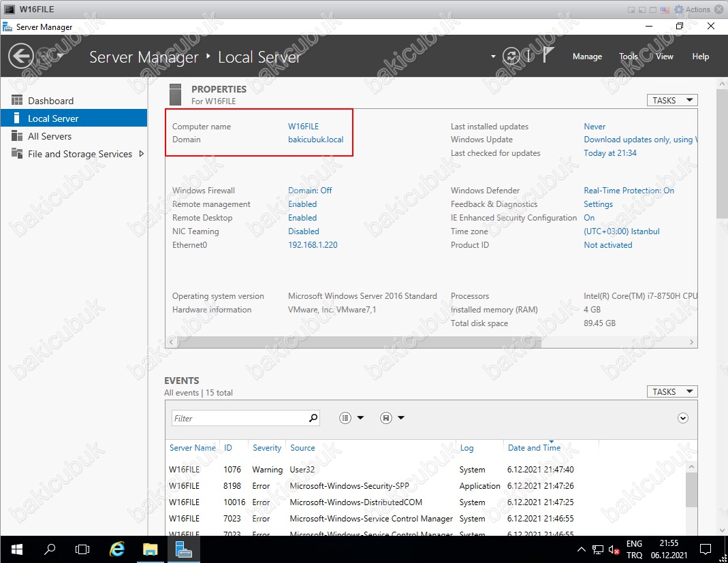Click the back navigation arrow
This screenshot has height=563, width=728.
pos(21,56)
